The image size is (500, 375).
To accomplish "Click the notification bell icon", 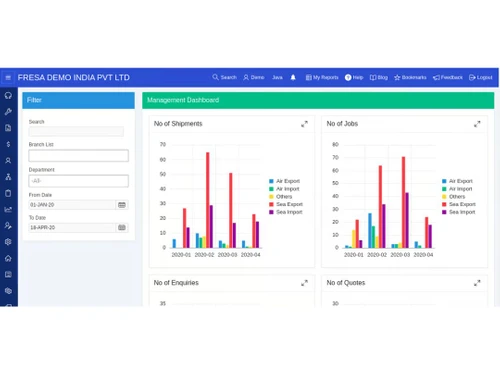I will coord(293,78).
